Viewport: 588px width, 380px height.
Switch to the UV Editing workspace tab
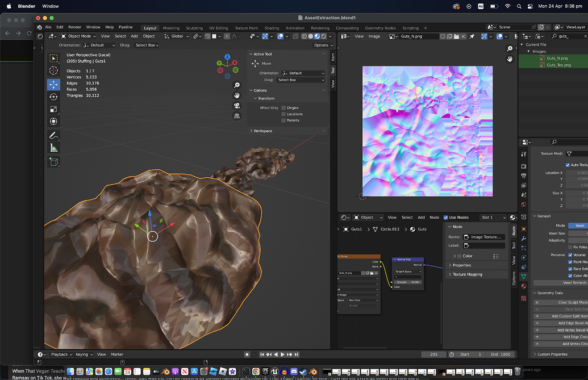(x=219, y=28)
